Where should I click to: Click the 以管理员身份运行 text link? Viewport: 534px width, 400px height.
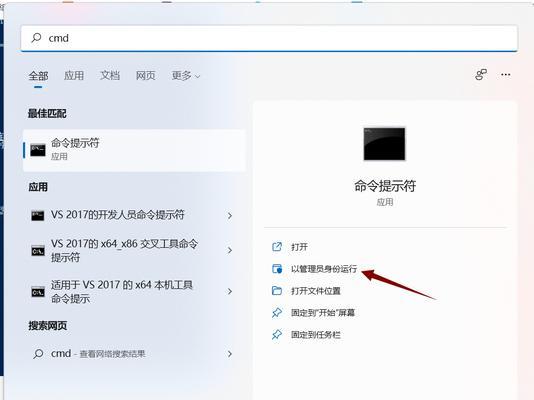tap(324, 269)
